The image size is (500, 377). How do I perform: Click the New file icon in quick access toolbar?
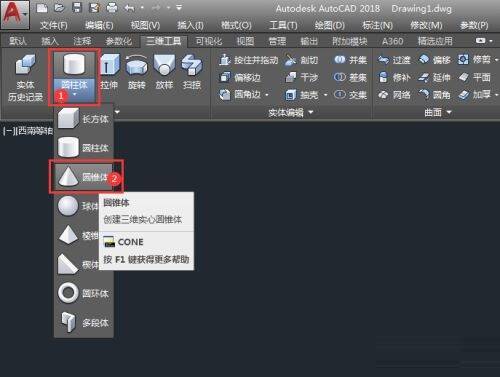click(x=42, y=8)
